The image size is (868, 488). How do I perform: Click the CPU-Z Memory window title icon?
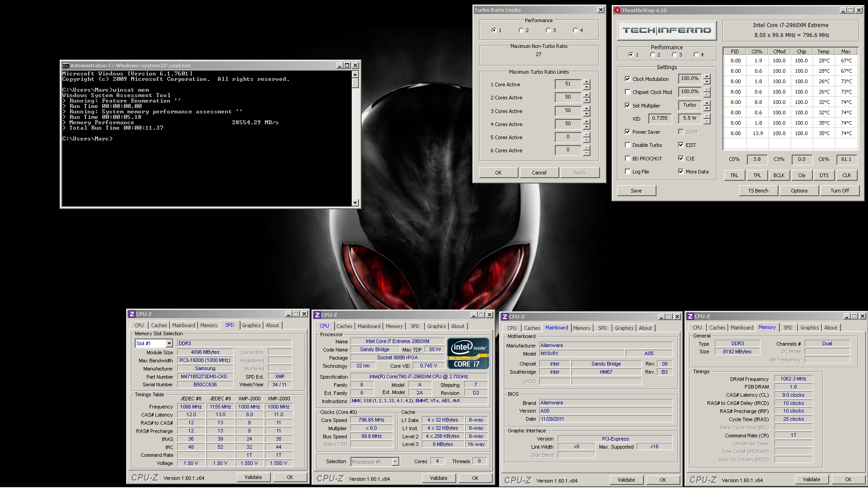tap(690, 316)
